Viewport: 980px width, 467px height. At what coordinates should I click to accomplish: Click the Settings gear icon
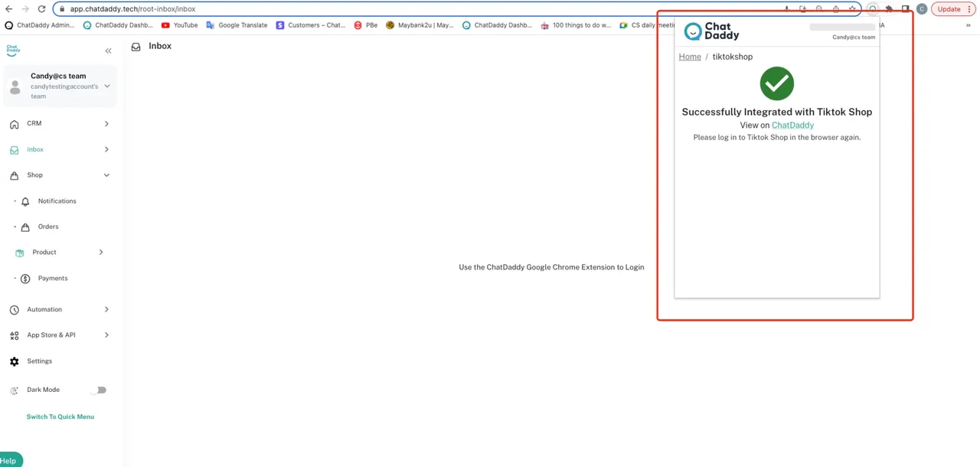[x=14, y=361]
